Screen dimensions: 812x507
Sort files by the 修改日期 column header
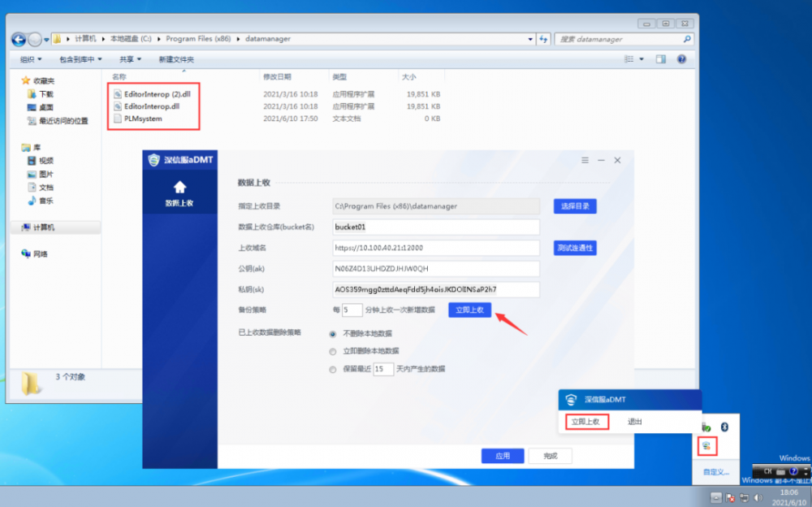click(294, 76)
